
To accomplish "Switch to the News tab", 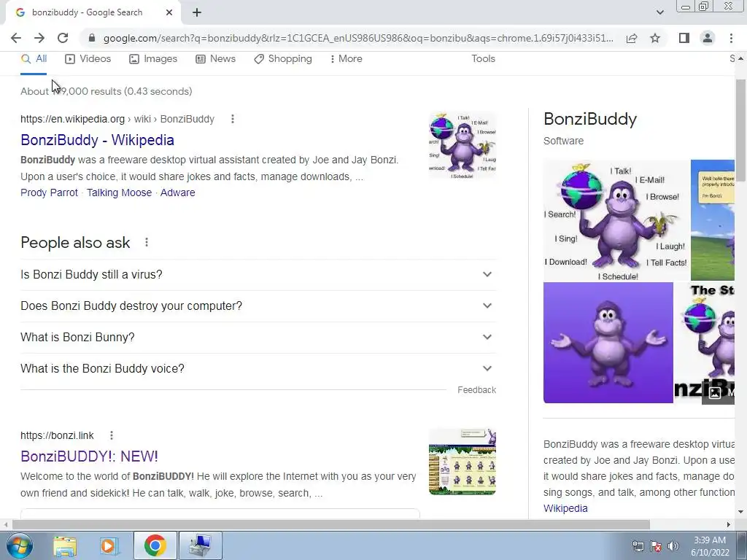I will click(216, 58).
